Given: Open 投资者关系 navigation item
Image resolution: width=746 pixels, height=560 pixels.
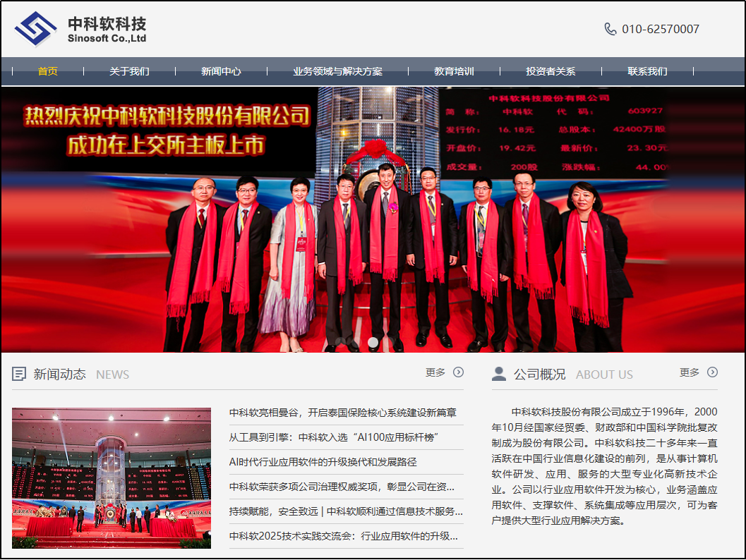Looking at the screenshot, I should (551, 71).
